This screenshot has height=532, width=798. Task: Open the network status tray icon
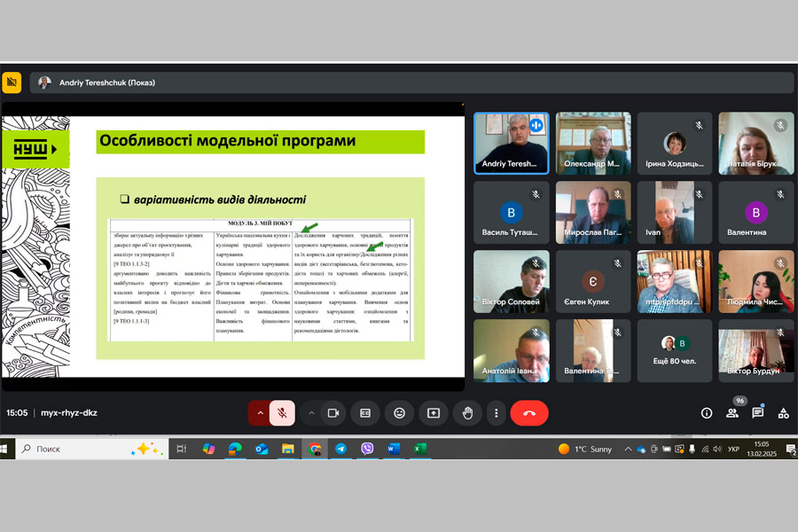705,449
